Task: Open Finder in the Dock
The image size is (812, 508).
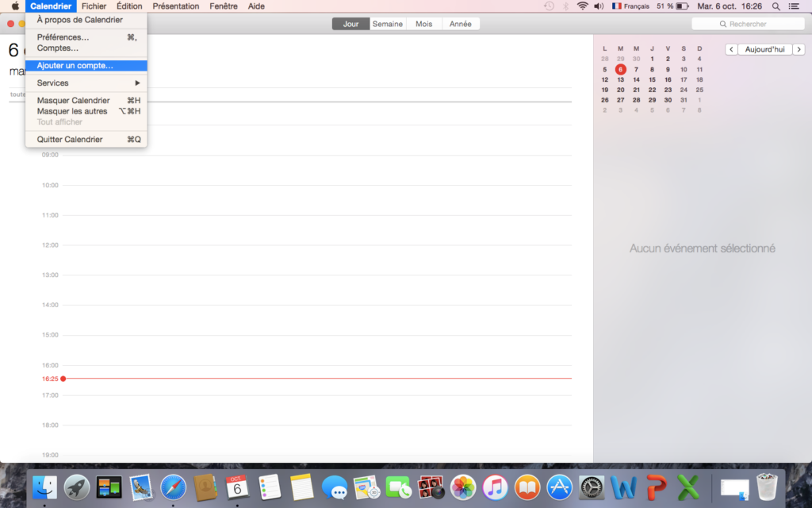Action: click(45, 486)
